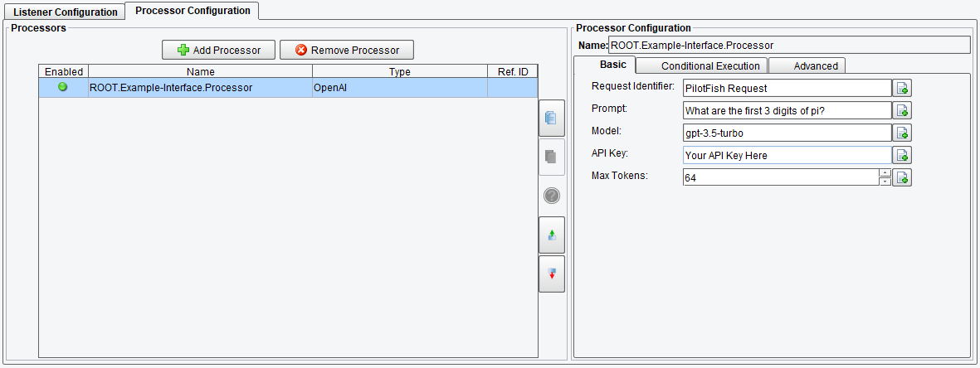The image size is (980, 368).
Task: Open the Conditional Execution tab
Action: click(x=702, y=65)
